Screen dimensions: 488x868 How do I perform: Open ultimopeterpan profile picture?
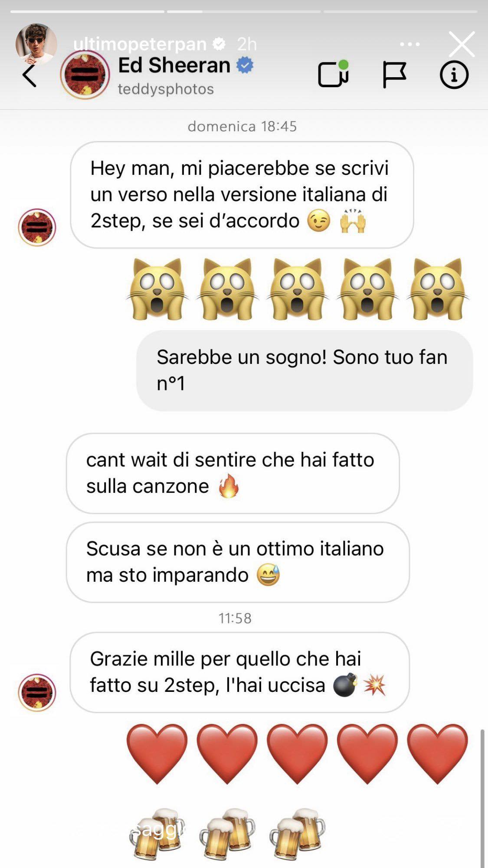click(x=36, y=43)
